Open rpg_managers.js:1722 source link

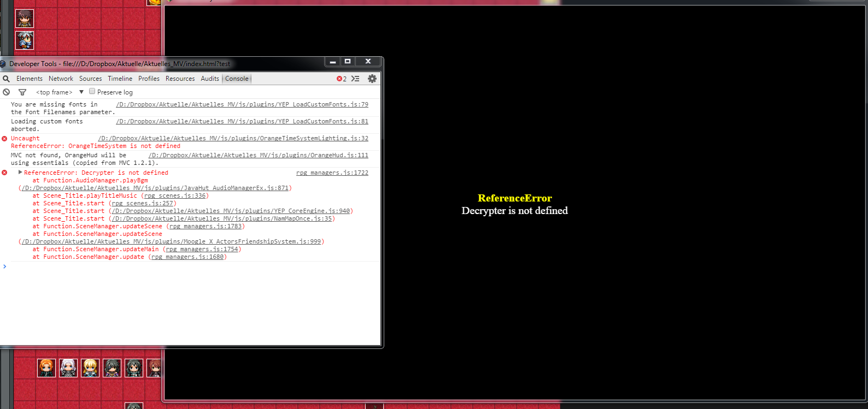coord(332,173)
